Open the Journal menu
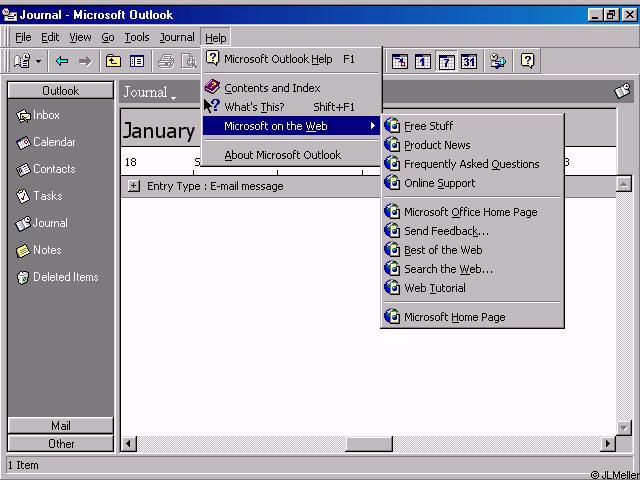Screen dimensions: 640x480 tap(177, 38)
